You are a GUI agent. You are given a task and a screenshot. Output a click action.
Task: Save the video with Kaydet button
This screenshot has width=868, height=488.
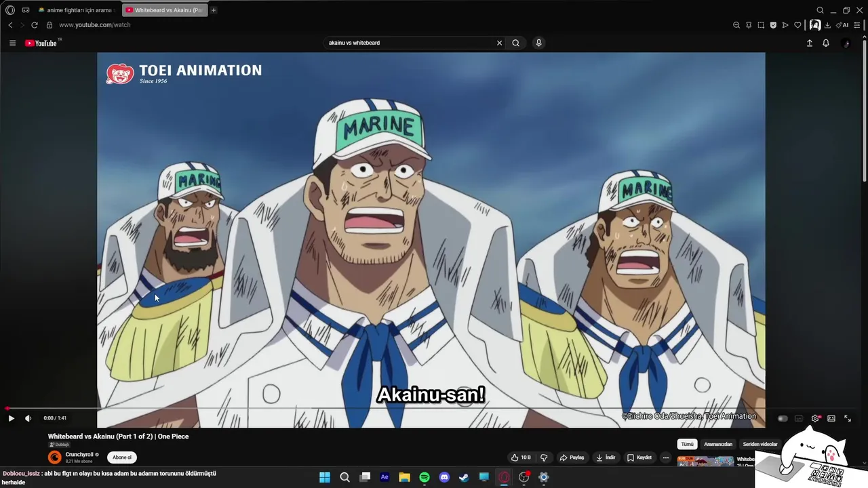point(639,457)
